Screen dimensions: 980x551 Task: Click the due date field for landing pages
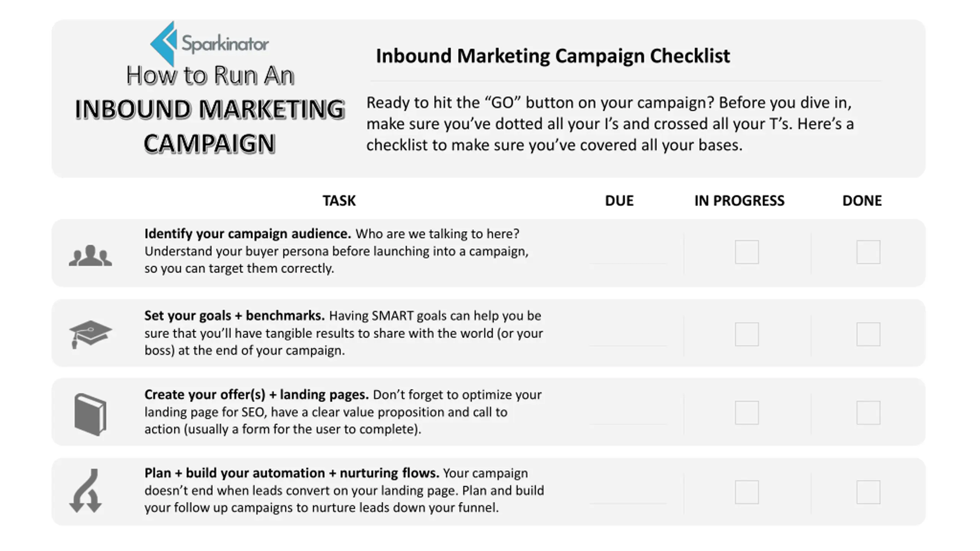click(628, 417)
